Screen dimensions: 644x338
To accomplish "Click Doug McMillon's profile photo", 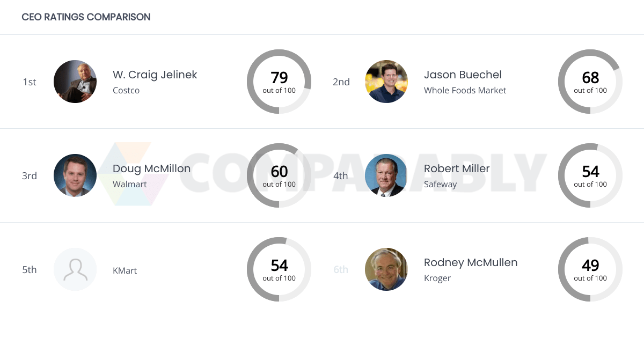I will 75,175.
